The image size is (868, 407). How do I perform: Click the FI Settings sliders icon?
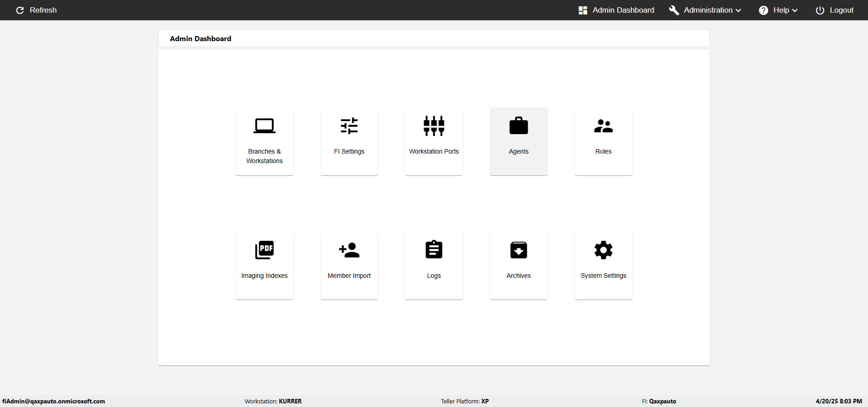coord(349,126)
